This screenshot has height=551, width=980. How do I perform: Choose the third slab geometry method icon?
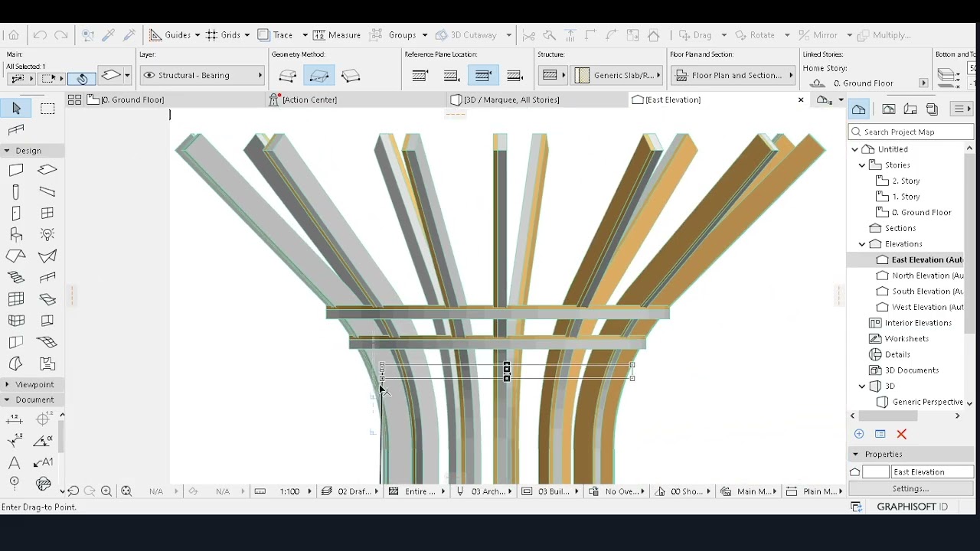coord(351,76)
